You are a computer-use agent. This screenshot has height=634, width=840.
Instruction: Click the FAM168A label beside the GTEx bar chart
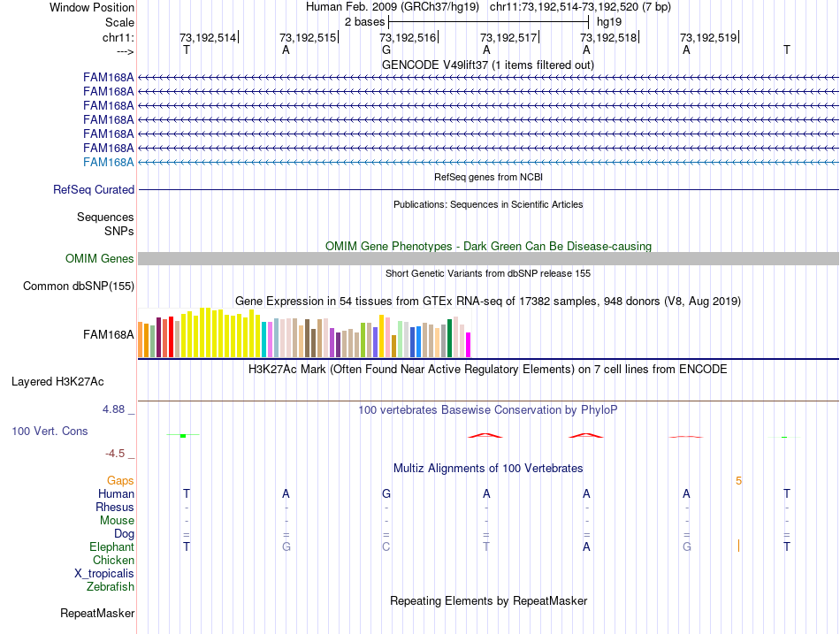point(108,335)
